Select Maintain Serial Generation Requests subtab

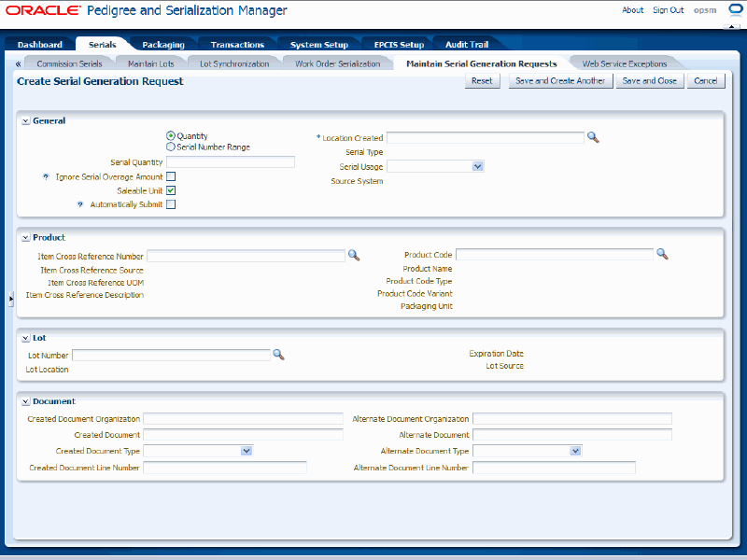tap(482, 63)
